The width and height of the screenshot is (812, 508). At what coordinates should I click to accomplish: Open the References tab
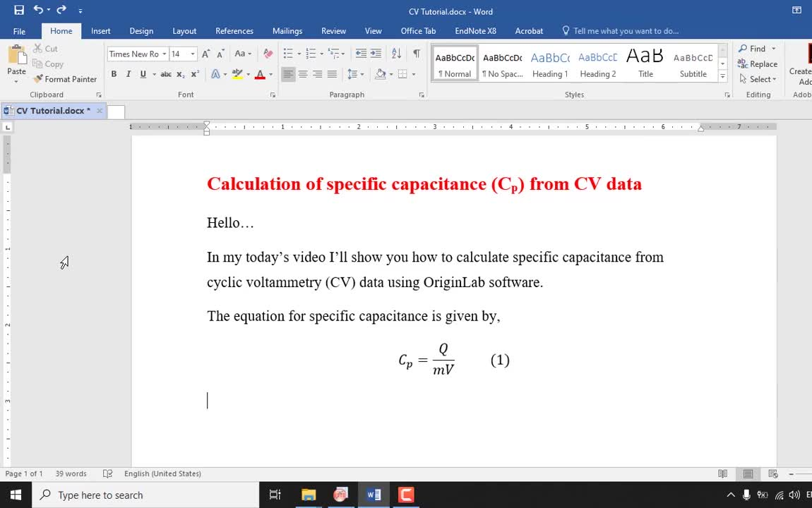234,31
